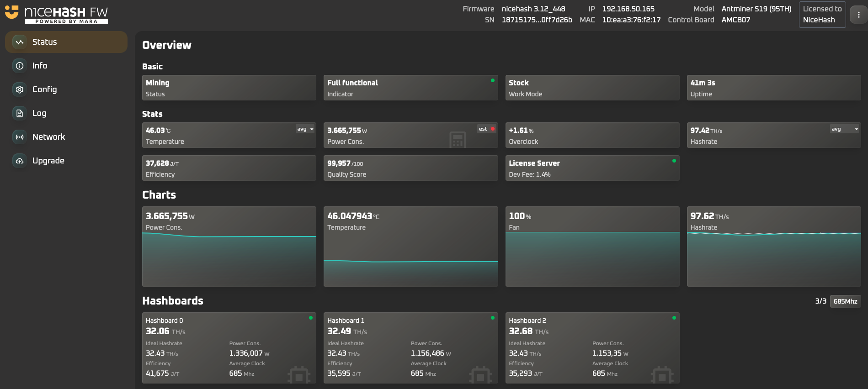Click the chip icon on Hashboard 0
The width and height of the screenshot is (868, 389).
299,375
